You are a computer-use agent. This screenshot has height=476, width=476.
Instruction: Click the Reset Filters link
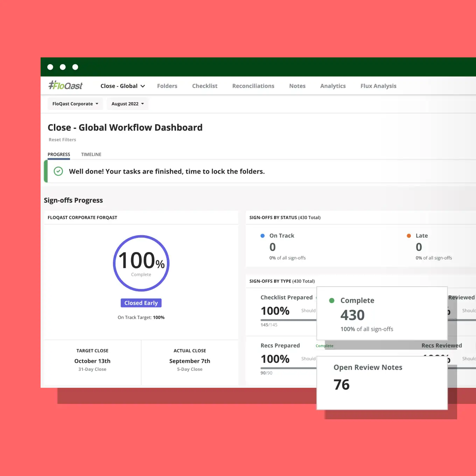[x=62, y=140]
